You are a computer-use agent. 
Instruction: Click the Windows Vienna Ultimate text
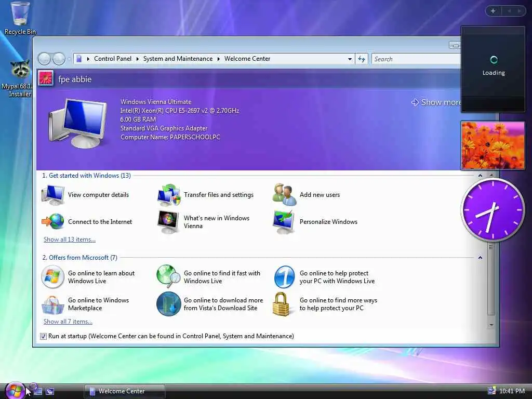(x=156, y=102)
